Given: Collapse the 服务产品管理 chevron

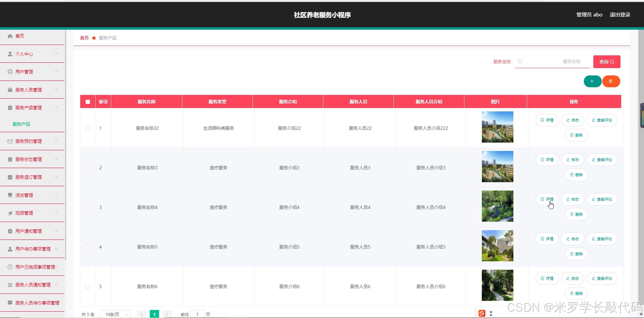Looking at the screenshot, I should (x=56, y=107).
